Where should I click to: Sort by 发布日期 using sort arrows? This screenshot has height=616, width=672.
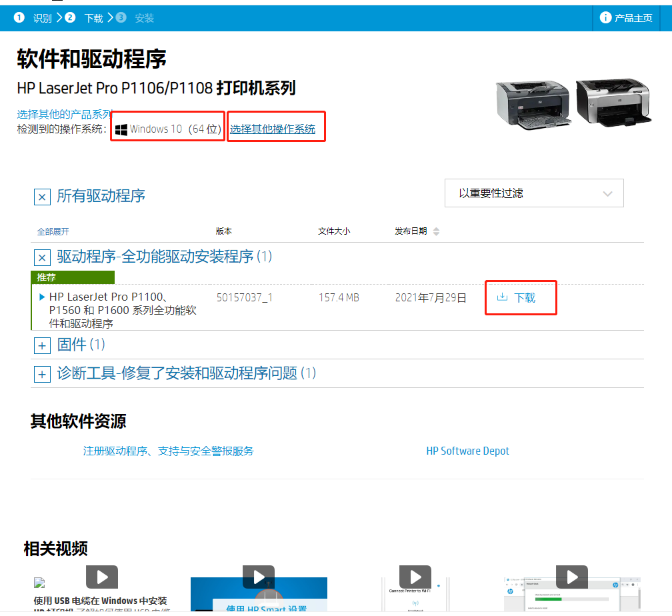click(436, 231)
